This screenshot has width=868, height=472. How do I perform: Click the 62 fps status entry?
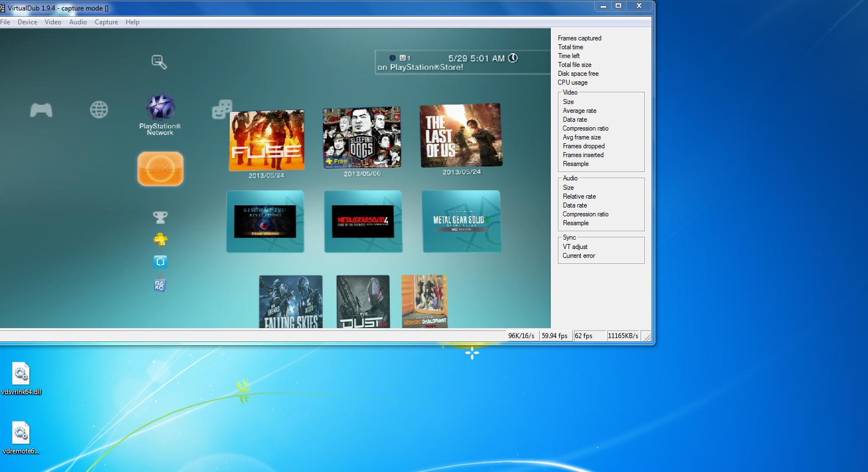(583, 336)
